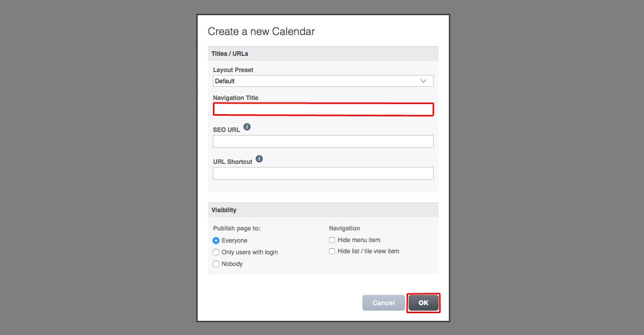Click the info icon beside URL Shortcut
The image size is (644, 335).
pyautogui.click(x=259, y=159)
